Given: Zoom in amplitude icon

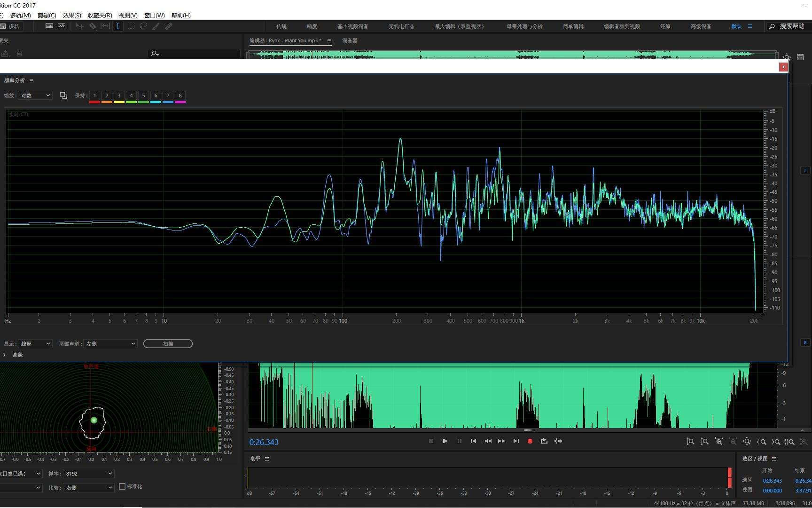Looking at the screenshot, I should pos(690,442).
